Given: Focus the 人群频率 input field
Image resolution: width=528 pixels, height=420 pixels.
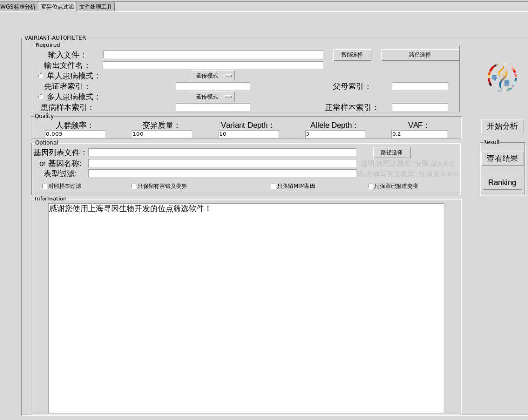Looking at the screenshot, I should coord(75,134).
